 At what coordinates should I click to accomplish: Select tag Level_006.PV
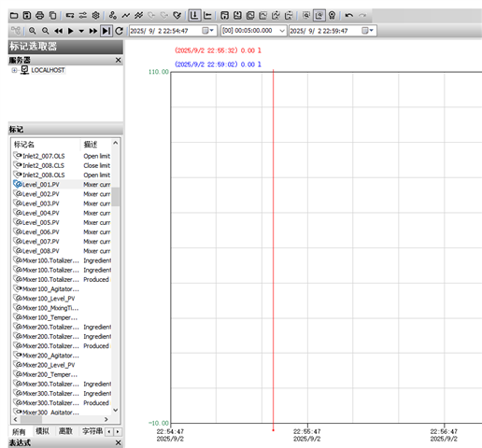click(41, 232)
